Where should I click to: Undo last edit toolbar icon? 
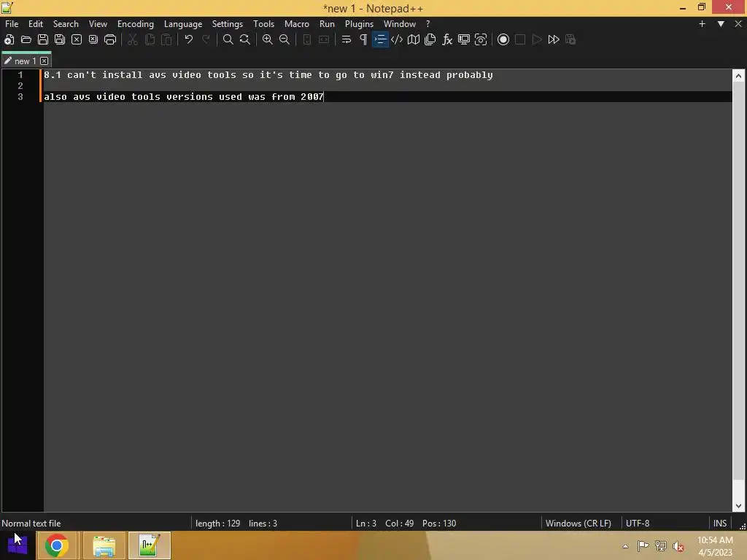(189, 39)
